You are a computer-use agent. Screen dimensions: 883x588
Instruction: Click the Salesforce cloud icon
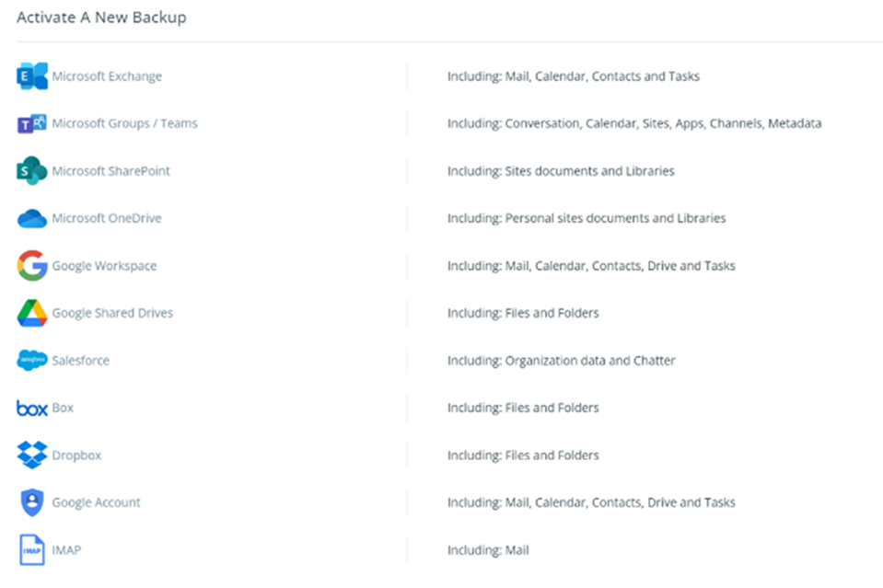[x=32, y=360]
